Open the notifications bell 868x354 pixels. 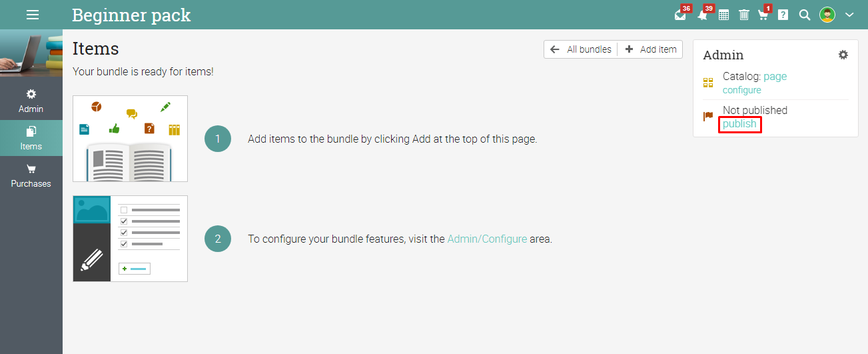[x=702, y=15]
